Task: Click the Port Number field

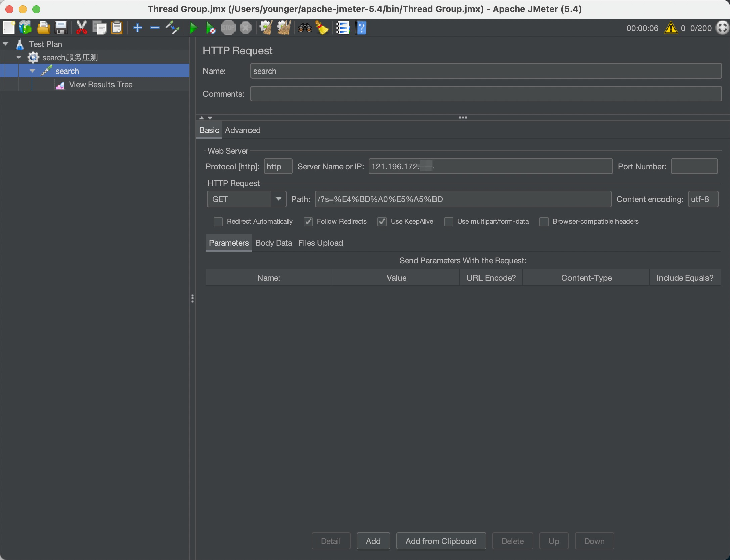Action: [694, 167]
